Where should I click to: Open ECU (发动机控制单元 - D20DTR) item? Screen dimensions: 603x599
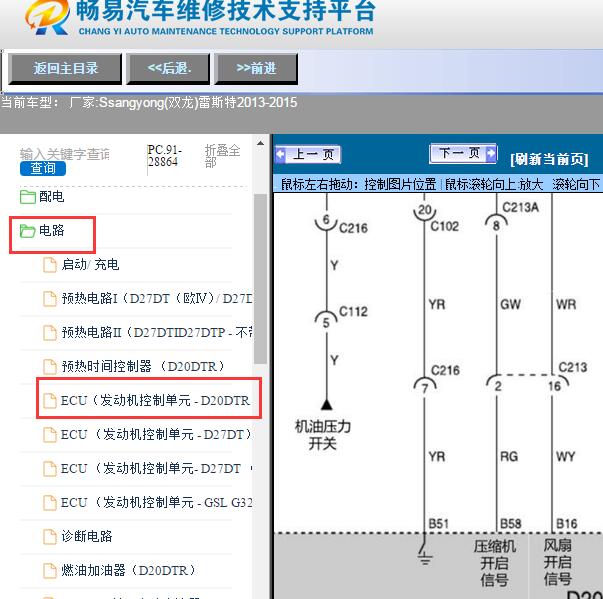(156, 400)
